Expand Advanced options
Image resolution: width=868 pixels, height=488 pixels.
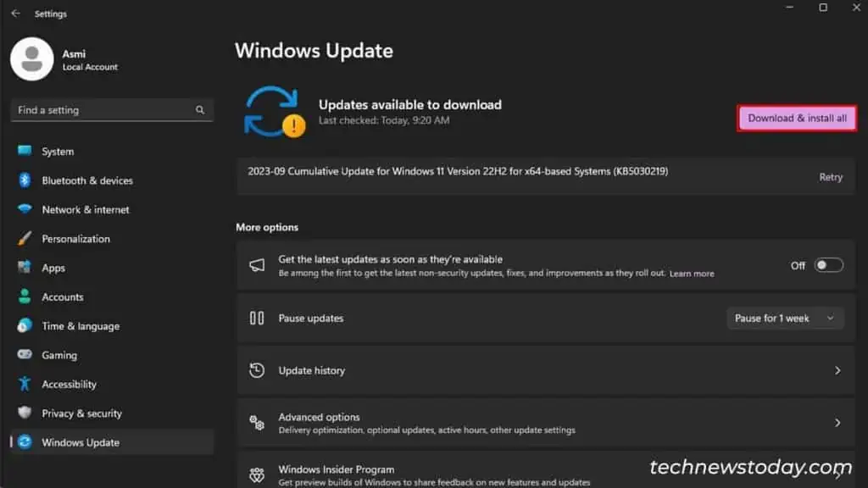544,421
